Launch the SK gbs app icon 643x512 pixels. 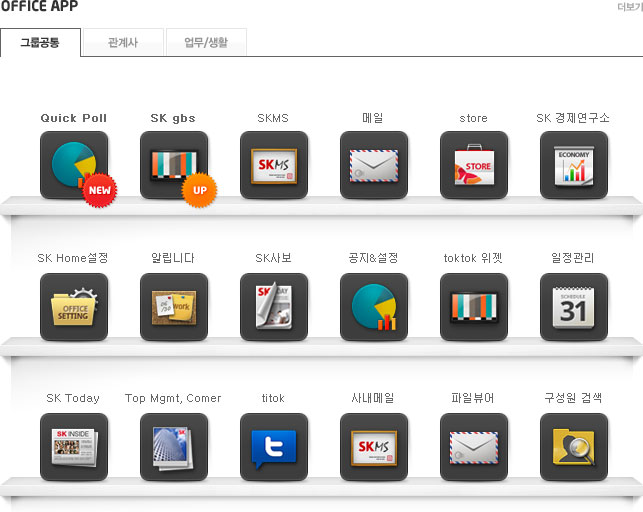coord(174,165)
